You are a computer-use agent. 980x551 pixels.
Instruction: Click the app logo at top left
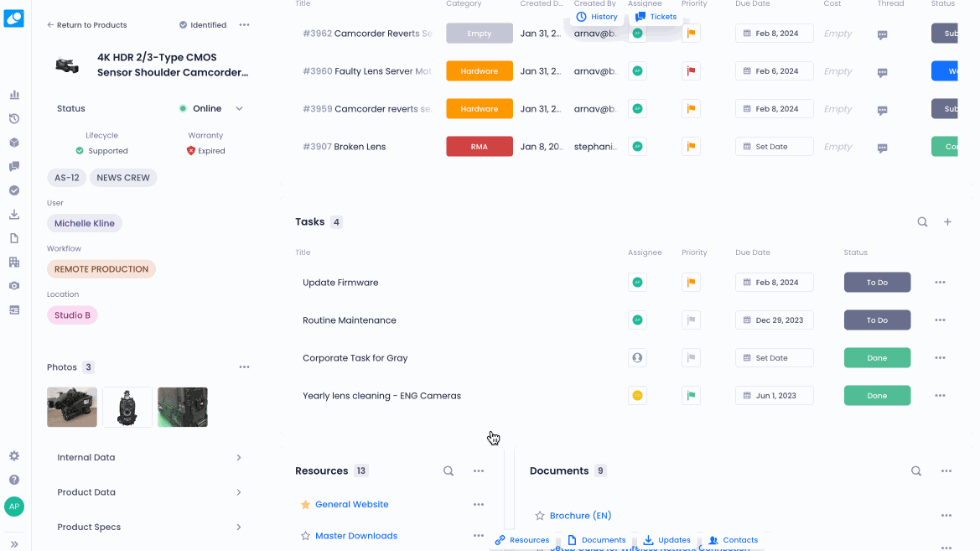[13, 18]
